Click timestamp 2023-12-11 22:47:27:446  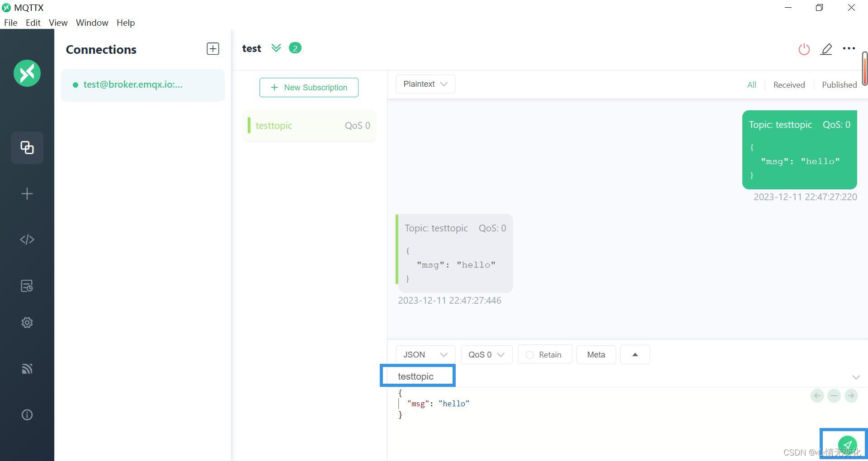click(x=449, y=301)
